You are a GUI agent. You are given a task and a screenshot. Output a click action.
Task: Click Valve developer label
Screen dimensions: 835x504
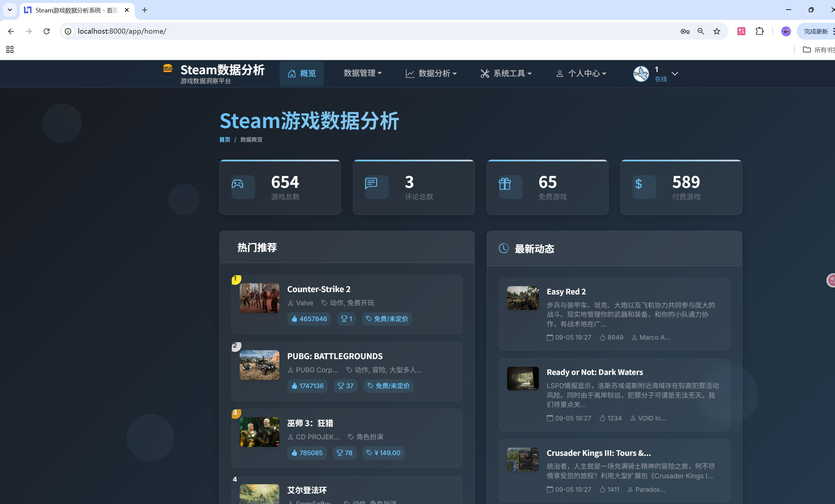point(300,303)
